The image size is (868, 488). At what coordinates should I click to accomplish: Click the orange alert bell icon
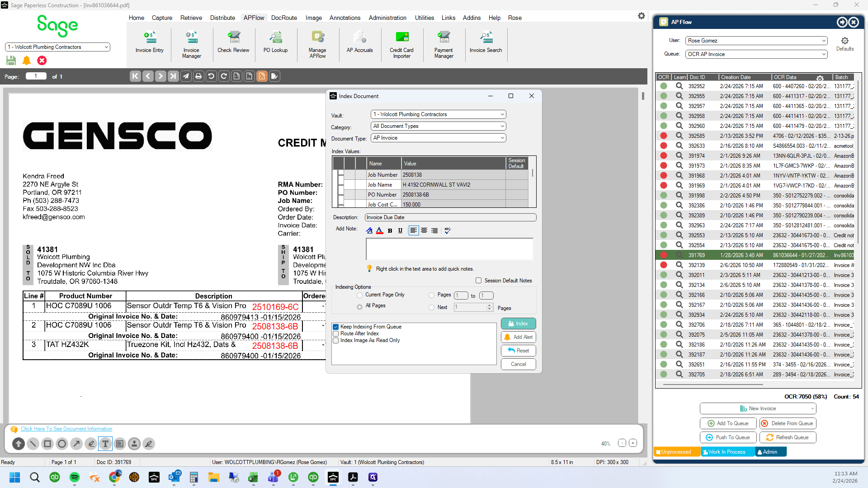27,60
